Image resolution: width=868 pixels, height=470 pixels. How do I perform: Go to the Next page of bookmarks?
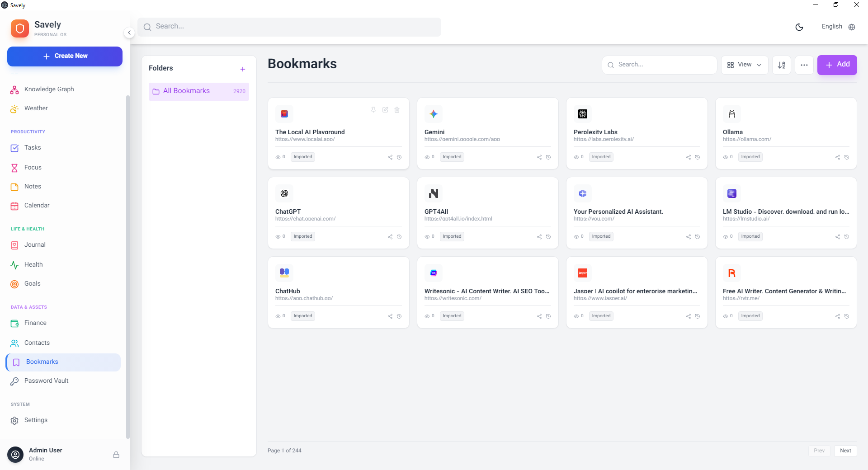pyautogui.click(x=845, y=451)
